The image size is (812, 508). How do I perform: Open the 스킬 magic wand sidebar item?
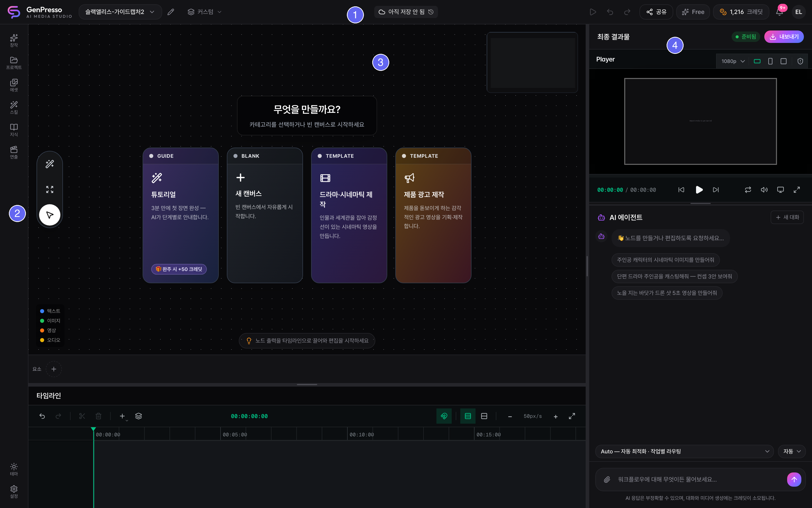pyautogui.click(x=14, y=107)
